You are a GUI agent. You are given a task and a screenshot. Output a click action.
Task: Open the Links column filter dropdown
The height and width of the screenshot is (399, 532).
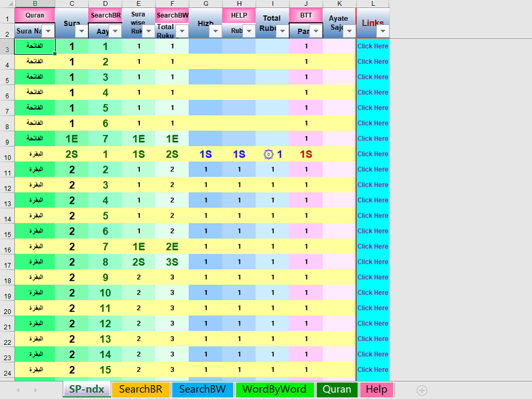click(x=383, y=31)
